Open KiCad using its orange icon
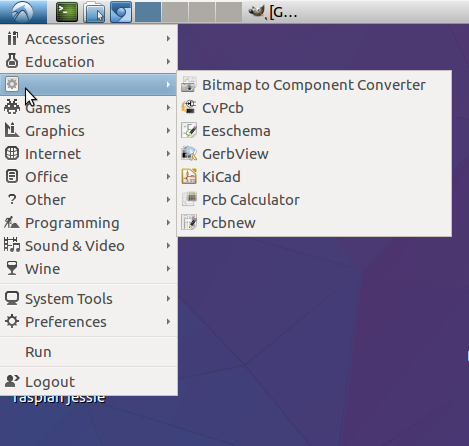Image resolution: width=469 pixels, height=446 pixels. (189, 177)
